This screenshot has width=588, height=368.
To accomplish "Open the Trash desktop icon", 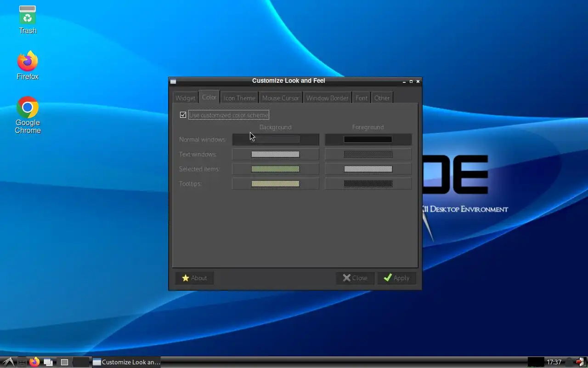I will point(28,19).
